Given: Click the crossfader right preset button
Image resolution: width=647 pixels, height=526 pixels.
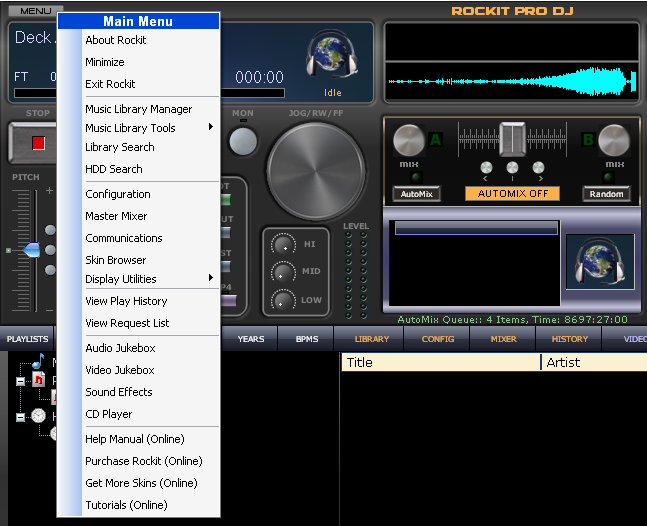Looking at the screenshot, I should (x=538, y=167).
